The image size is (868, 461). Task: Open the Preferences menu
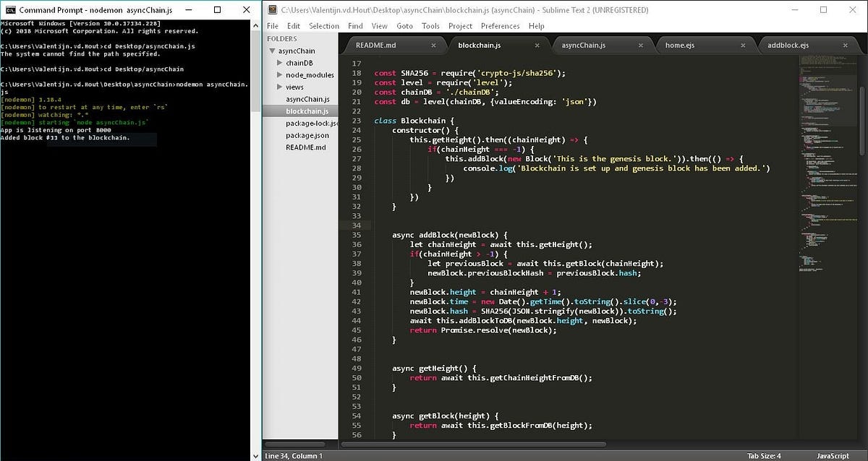click(498, 25)
